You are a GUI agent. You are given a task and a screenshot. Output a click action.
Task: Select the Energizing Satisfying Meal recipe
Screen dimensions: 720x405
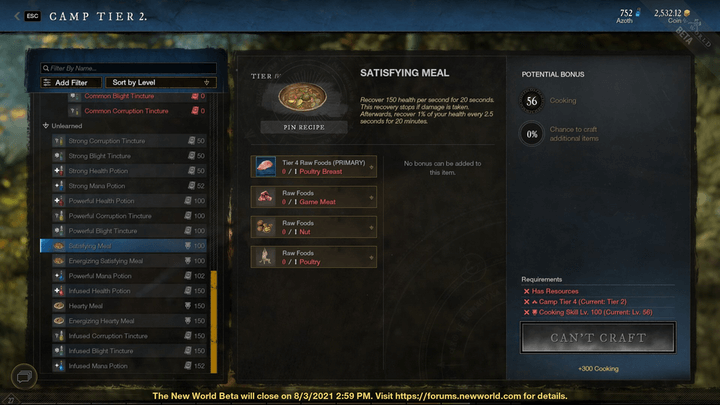pyautogui.click(x=129, y=261)
